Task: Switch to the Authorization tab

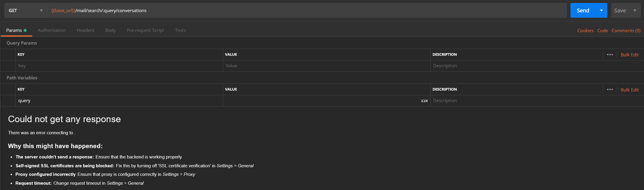Action: pyautogui.click(x=51, y=30)
